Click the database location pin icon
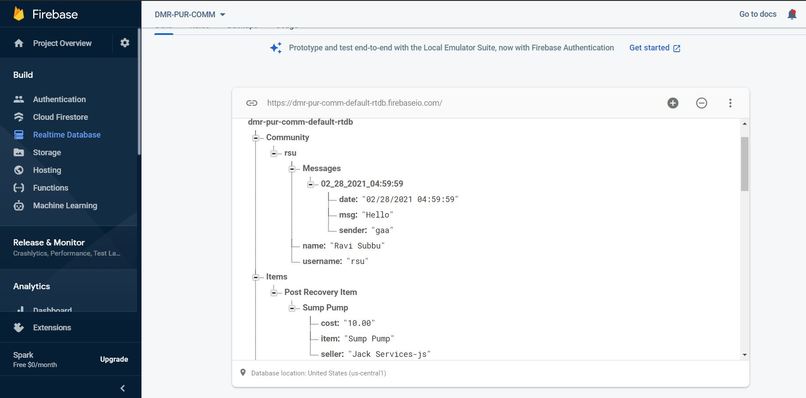806x398 pixels. point(243,372)
